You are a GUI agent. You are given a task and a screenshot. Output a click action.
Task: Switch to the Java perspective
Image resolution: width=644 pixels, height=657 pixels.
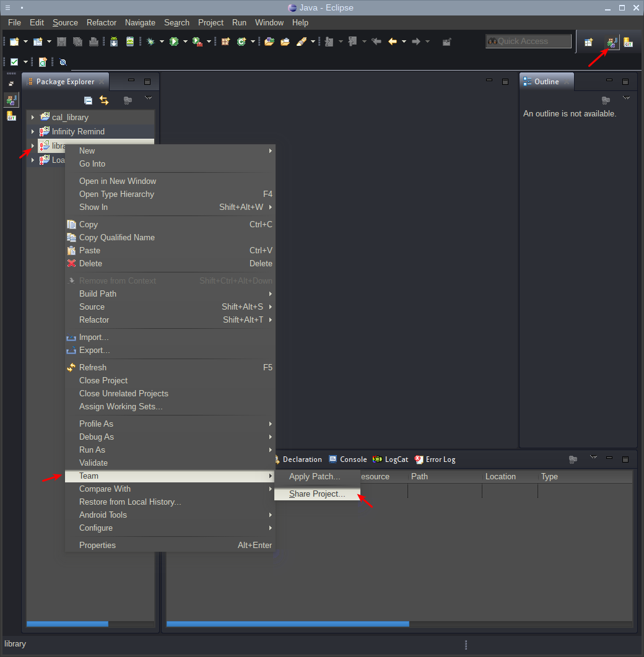coord(611,41)
